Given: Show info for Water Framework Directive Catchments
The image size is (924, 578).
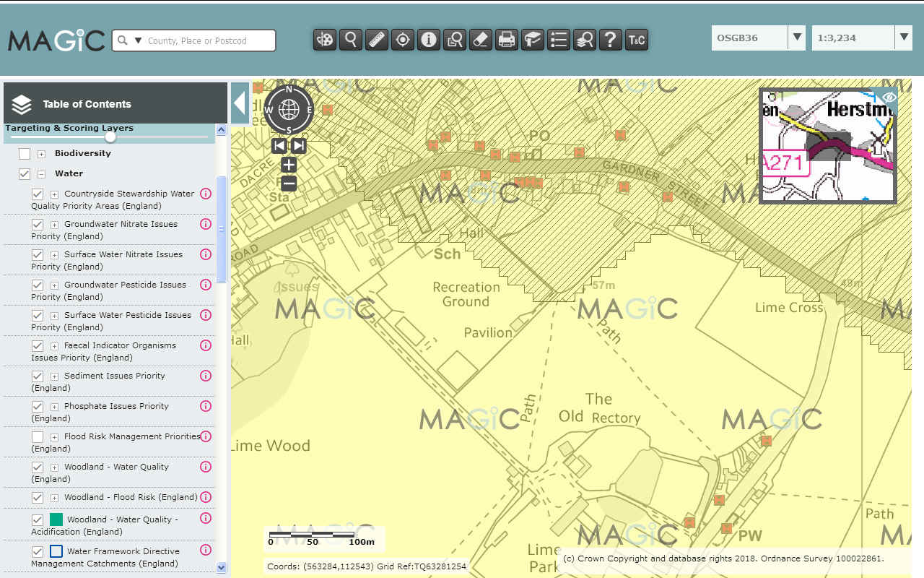Looking at the screenshot, I should (x=205, y=551).
